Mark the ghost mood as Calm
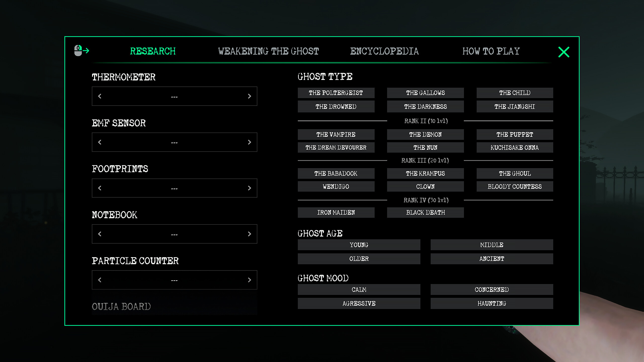Image resolution: width=644 pixels, height=362 pixels. coord(359,289)
